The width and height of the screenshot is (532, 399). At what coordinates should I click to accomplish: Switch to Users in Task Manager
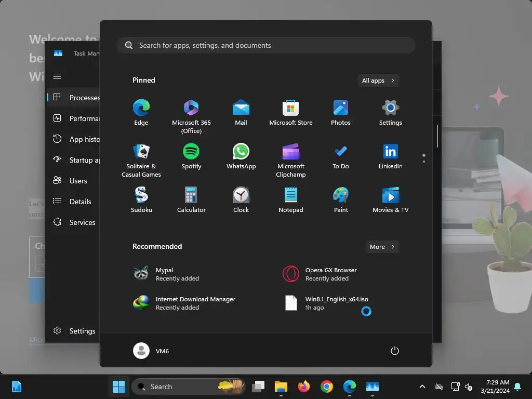pyautogui.click(x=74, y=181)
